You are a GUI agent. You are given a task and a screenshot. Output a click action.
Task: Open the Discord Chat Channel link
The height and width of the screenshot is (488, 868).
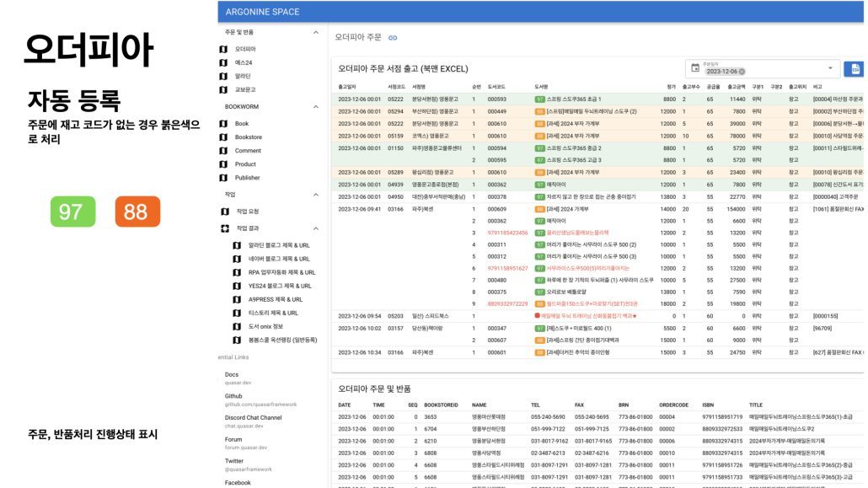[253, 421]
